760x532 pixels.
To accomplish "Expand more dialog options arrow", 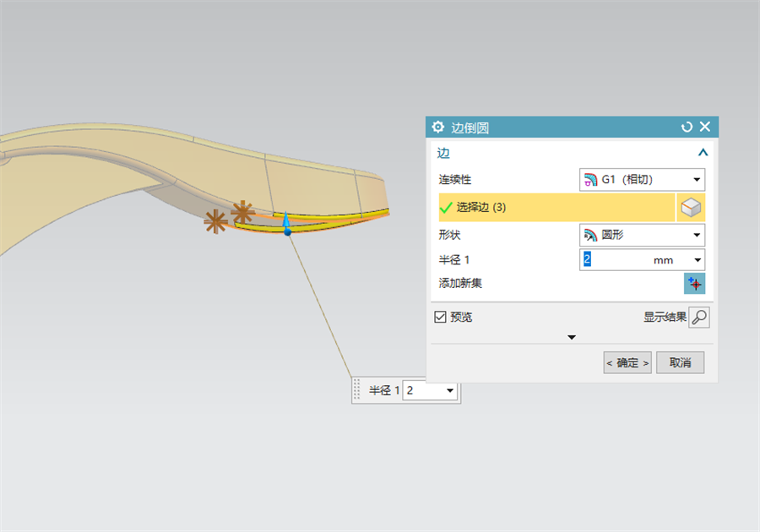I will [572, 337].
